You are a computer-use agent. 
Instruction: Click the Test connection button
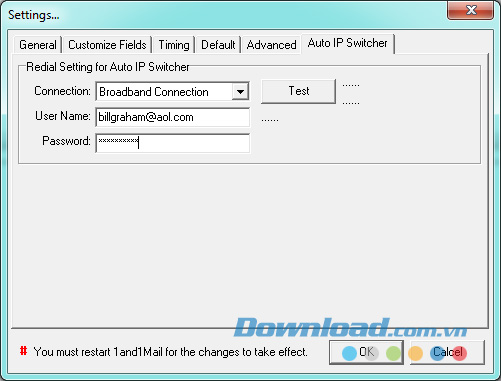(298, 91)
